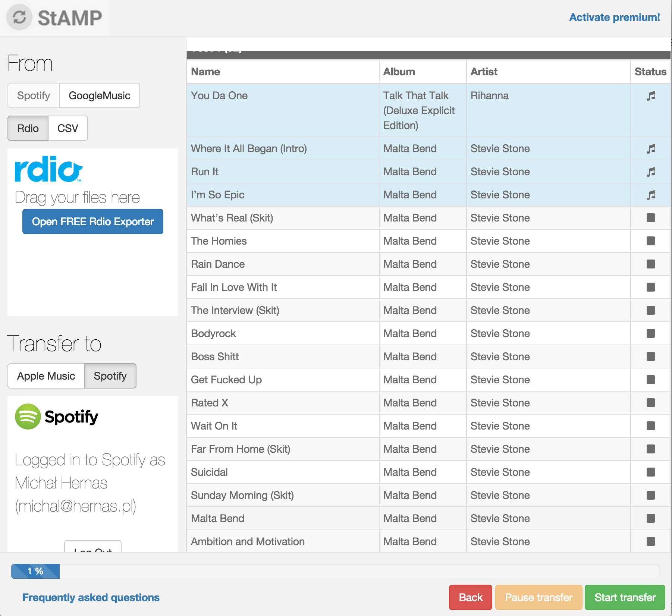Click music note status for Run It

(x=651, y=172)
